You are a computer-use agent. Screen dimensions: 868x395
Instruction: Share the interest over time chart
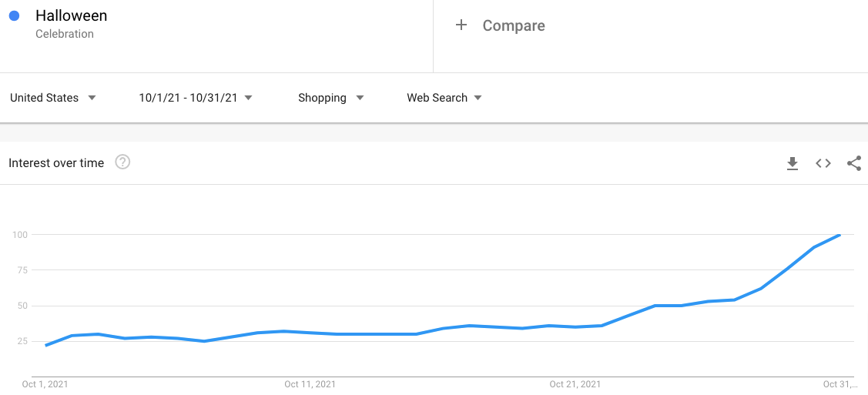click(854, 163)
